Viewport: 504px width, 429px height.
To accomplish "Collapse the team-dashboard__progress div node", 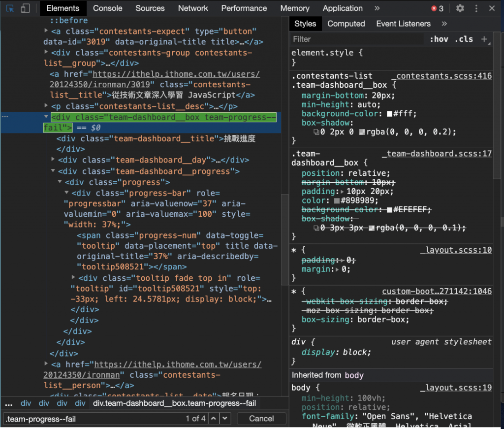I will click(x=53, y=171).
